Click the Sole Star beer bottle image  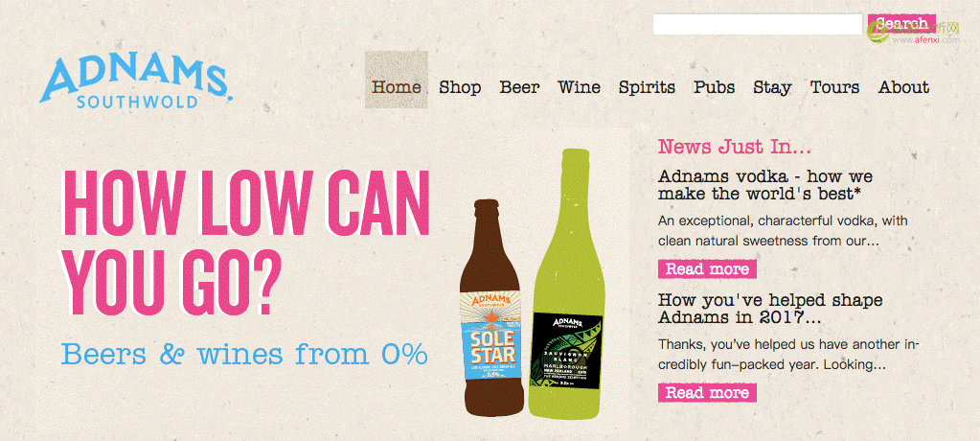coord(491,308)
